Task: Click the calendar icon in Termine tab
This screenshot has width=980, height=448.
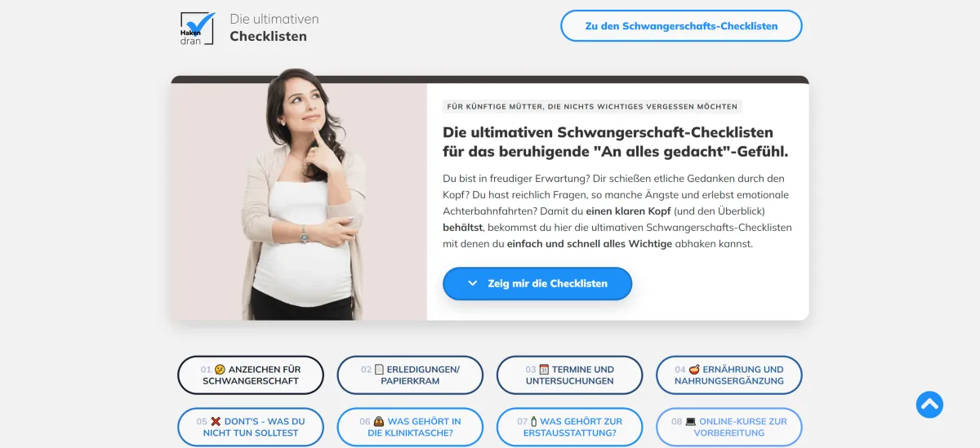Action: click(545, 370)
